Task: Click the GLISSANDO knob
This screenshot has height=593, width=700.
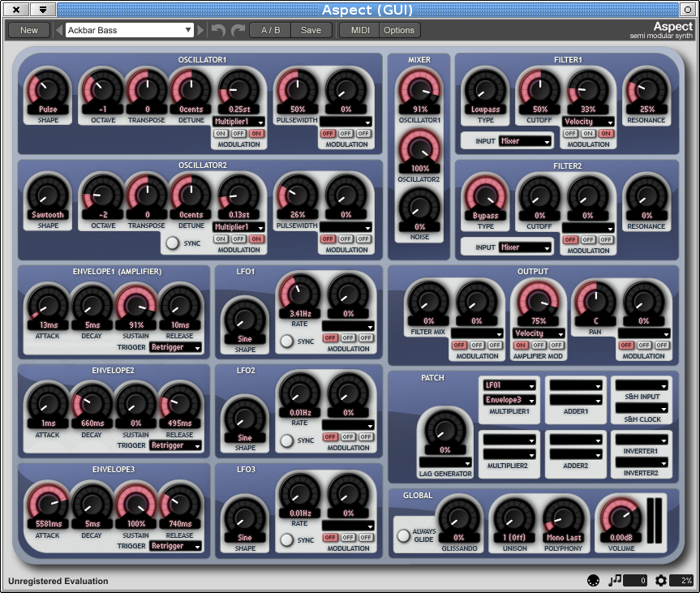Action: (459, 519)
